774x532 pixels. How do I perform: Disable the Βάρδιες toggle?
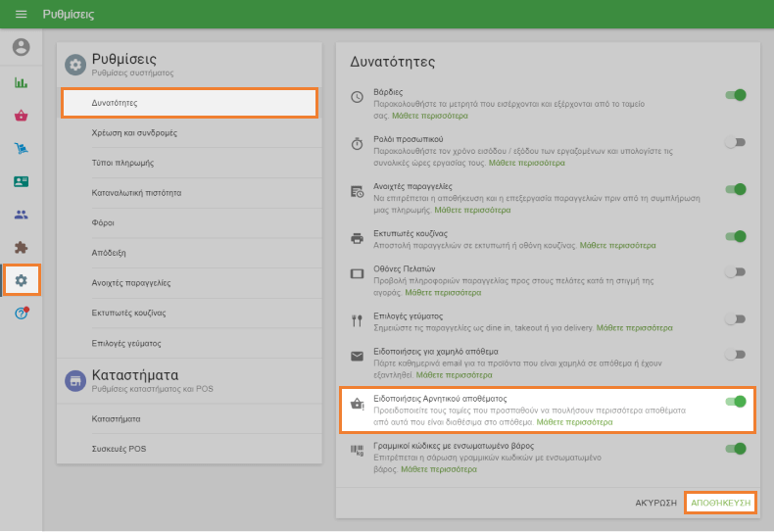(x=735, y=95)
